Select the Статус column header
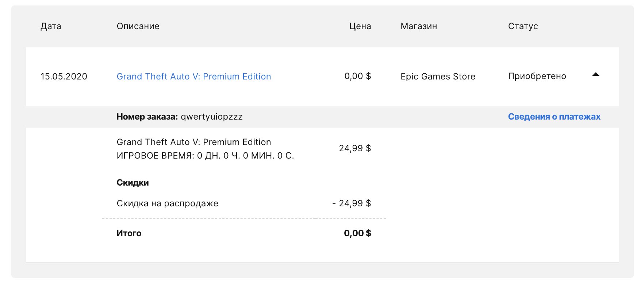 (x=523, y=26)
